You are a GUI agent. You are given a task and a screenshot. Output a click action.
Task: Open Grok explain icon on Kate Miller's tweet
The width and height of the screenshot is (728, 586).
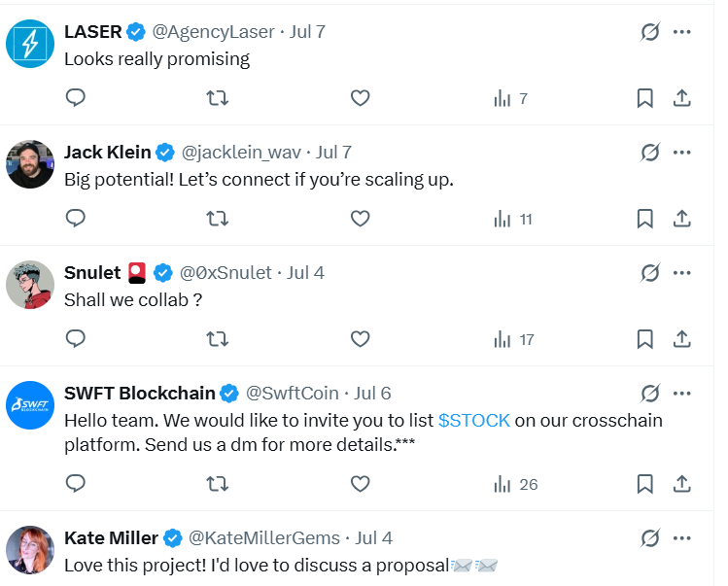650,538
